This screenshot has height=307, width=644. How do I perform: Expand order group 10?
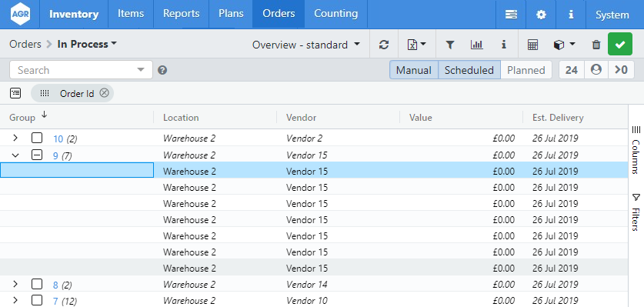pyautogui.click(x=15, y=138)
